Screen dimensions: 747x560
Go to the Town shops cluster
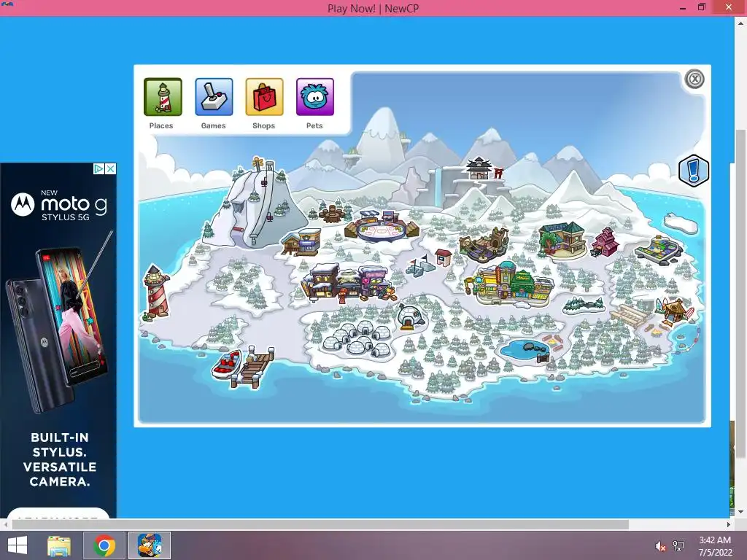click(x=349, y=283)
